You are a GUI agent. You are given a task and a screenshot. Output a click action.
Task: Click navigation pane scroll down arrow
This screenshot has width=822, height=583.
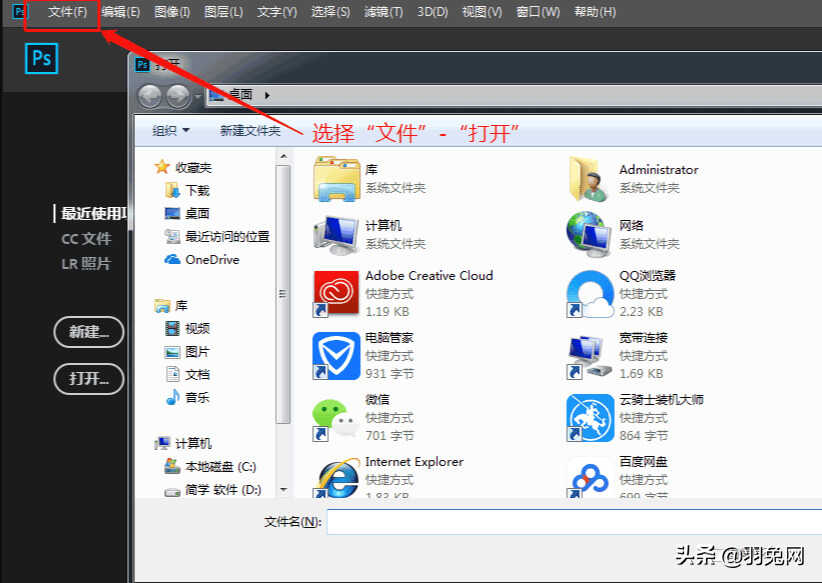[284, 490]
